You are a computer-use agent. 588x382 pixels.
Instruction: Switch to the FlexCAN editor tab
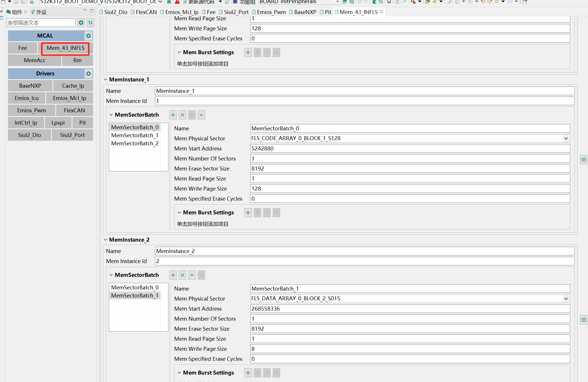[144, 12]
